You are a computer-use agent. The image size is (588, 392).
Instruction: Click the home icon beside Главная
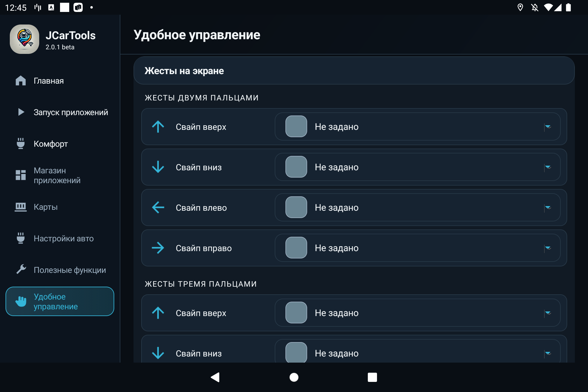(x=21, y=81)
